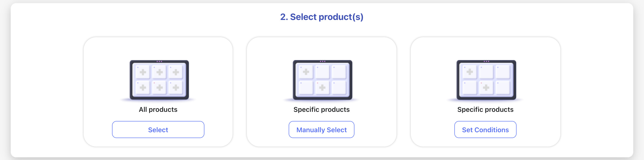Viewport: 644px width, 160px height.
Task: Click the tablet illustration above Set Conditions
Action: (x=486, y=80)
